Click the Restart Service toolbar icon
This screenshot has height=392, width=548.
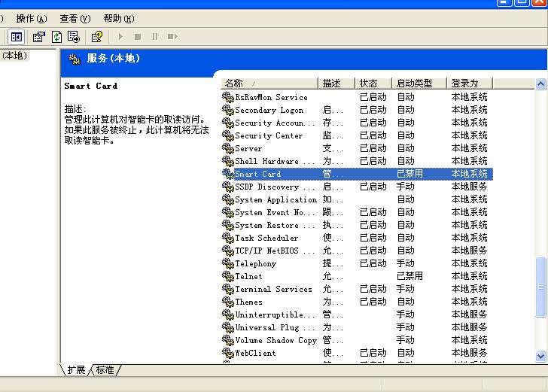pyautogui.click(x=172, y=36)
